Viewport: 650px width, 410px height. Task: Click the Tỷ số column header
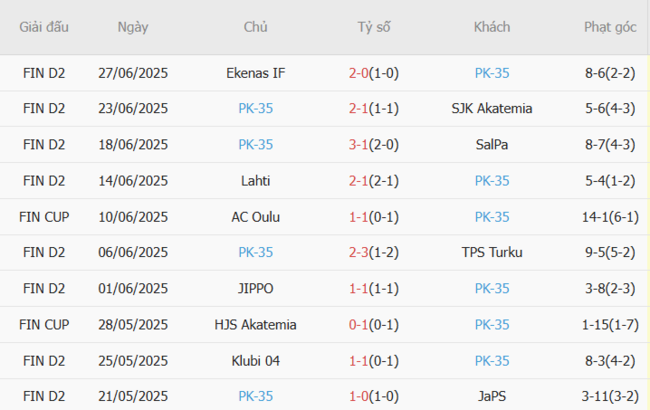coord(374,27)
